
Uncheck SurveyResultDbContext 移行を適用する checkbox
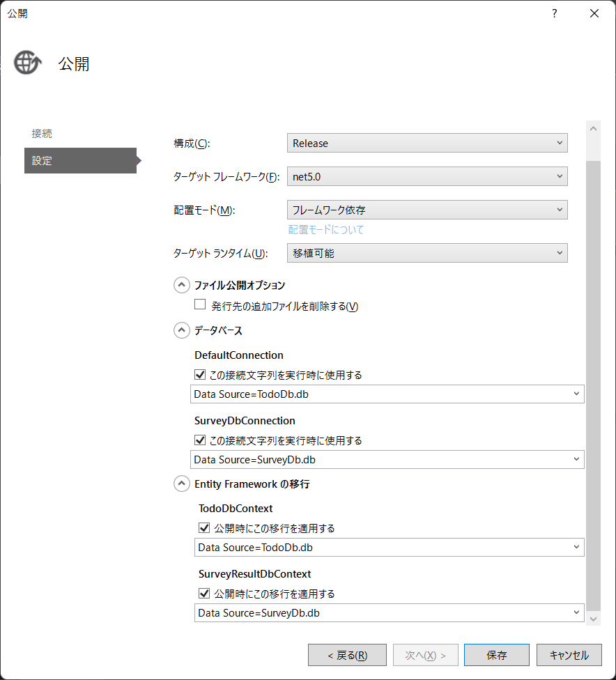[204, 594]
